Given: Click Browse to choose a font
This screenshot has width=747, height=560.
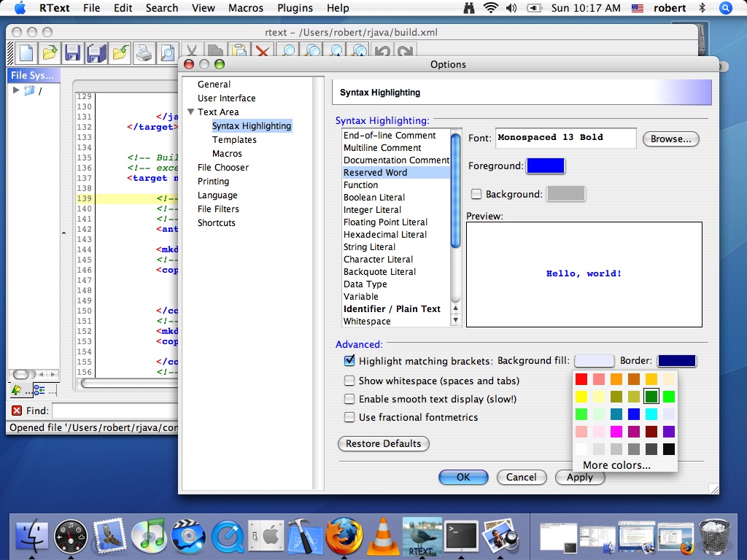Looking at the screenshot, I should [670, 139].
